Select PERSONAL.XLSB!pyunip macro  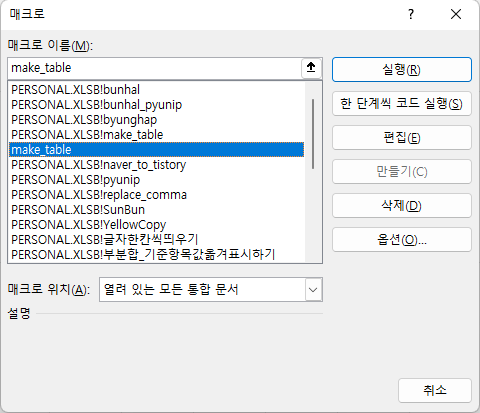(x=157, y=180)
